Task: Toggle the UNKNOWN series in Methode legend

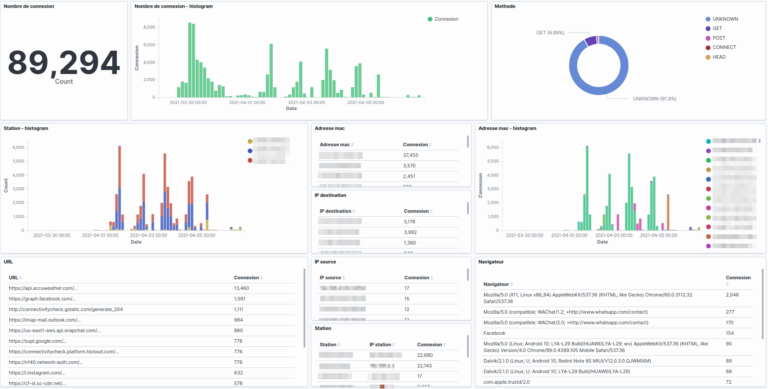Action: pos(721,19)
